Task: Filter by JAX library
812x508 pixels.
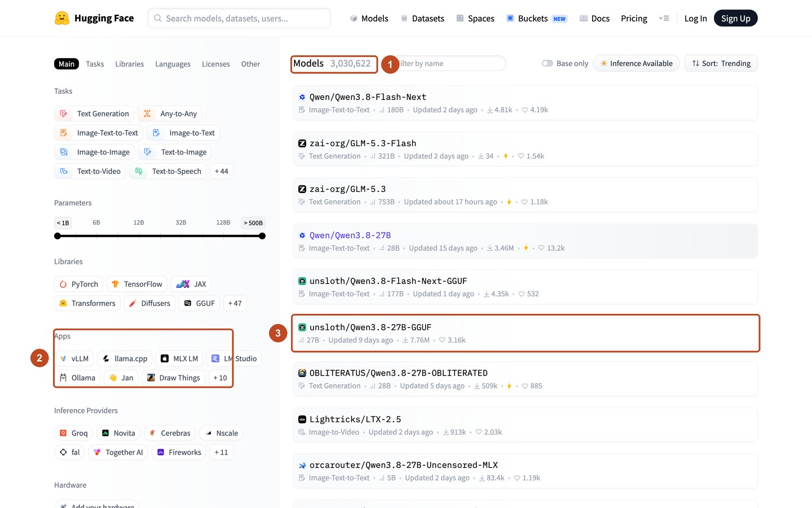Action: 191,284
